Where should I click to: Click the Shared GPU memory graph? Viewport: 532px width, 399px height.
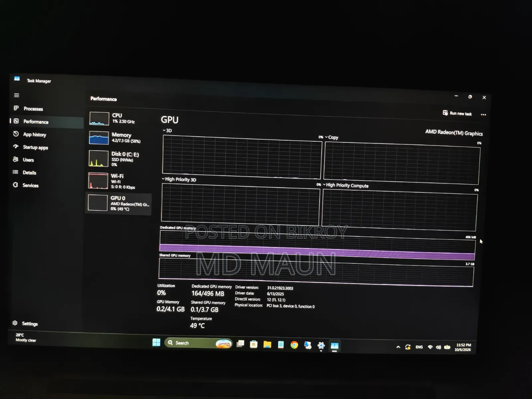(316, 272)
